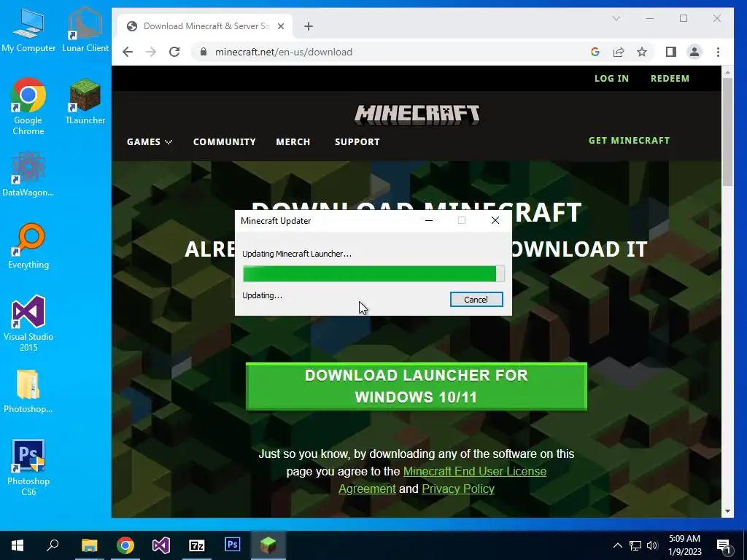The image size is (747, 560).
Task: Go to MERCH nav item
Action: pyautogui.click(x=293, y=142)
